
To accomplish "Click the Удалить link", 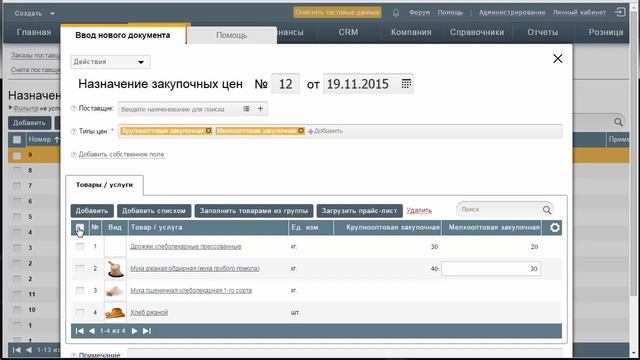I will (419, 211).
